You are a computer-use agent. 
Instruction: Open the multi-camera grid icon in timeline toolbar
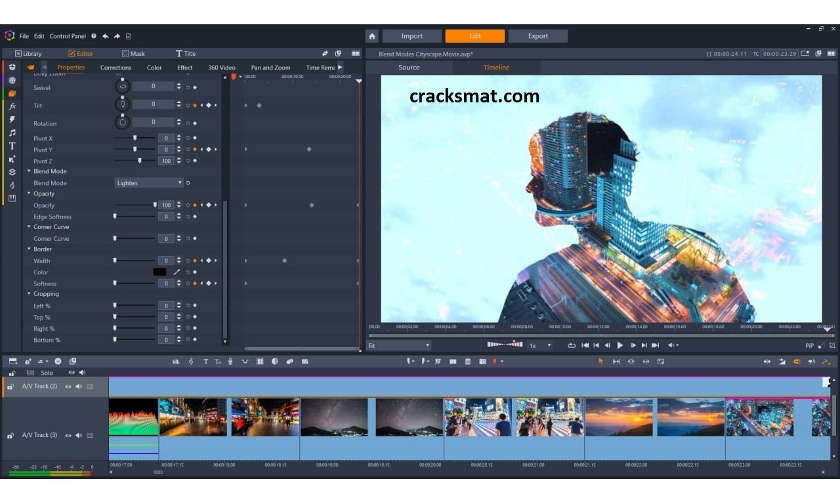260,361
